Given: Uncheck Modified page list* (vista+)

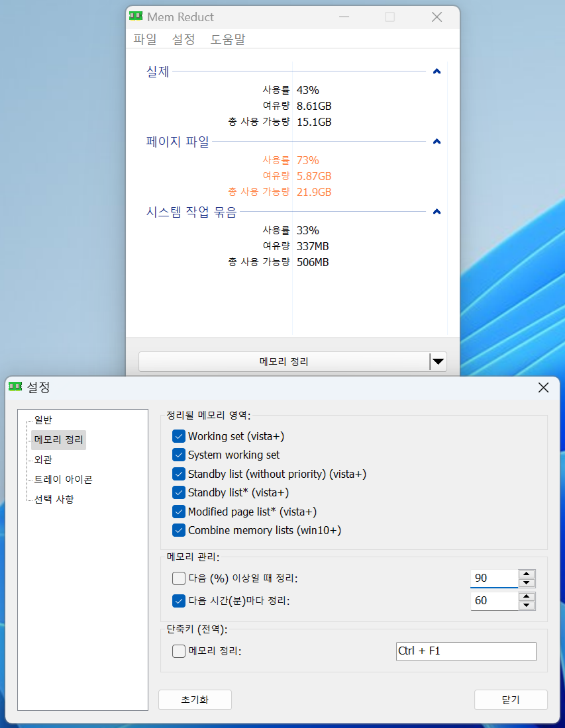Looking at the screenshot, I should click(179, 512).
